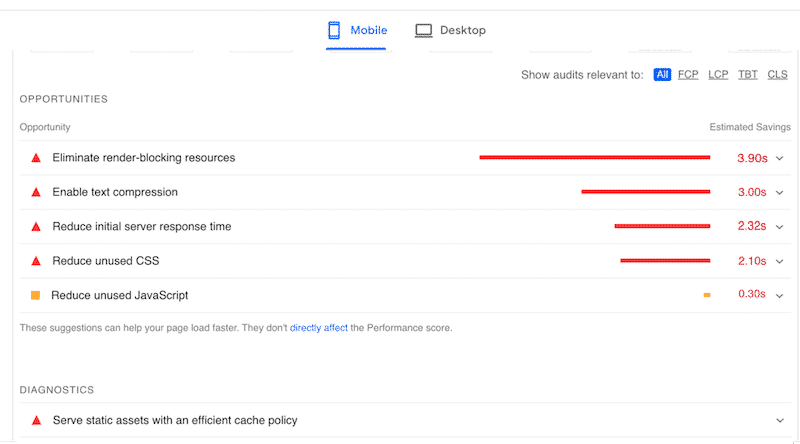Click red warning triangle beside Enable text compression
This screenshot has width=800, height=444.
(36, 192)
